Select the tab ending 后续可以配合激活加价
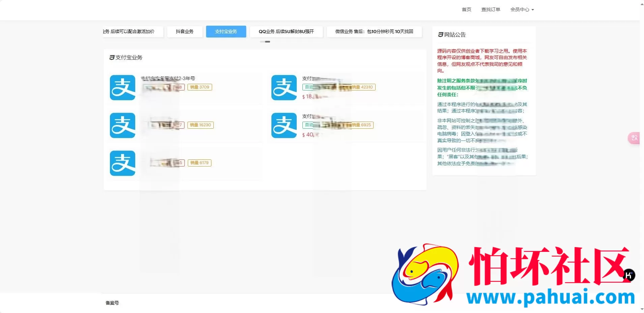The height and width of the screenshot is (313, 644). pos(133,31)
